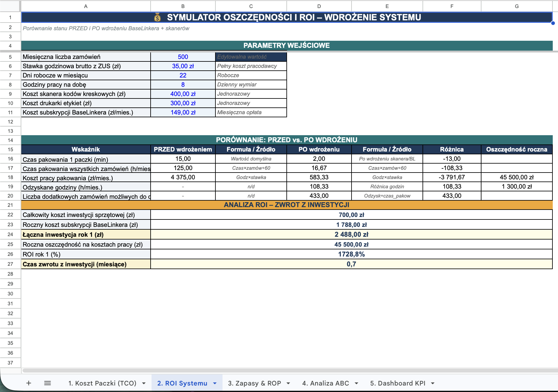558x392 pixels.
Task: Select row 24 header
Action: [x=10, y=235]
